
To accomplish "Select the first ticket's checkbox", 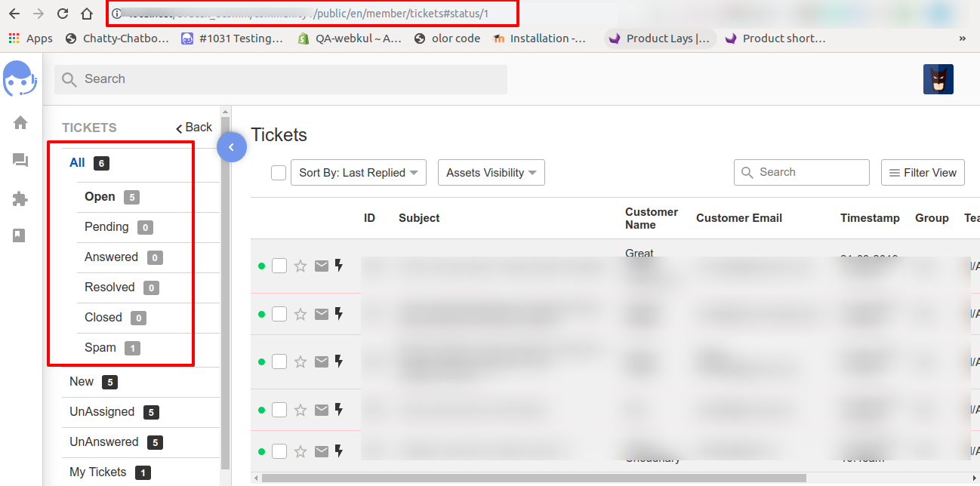I will click(x=279, y=266).
